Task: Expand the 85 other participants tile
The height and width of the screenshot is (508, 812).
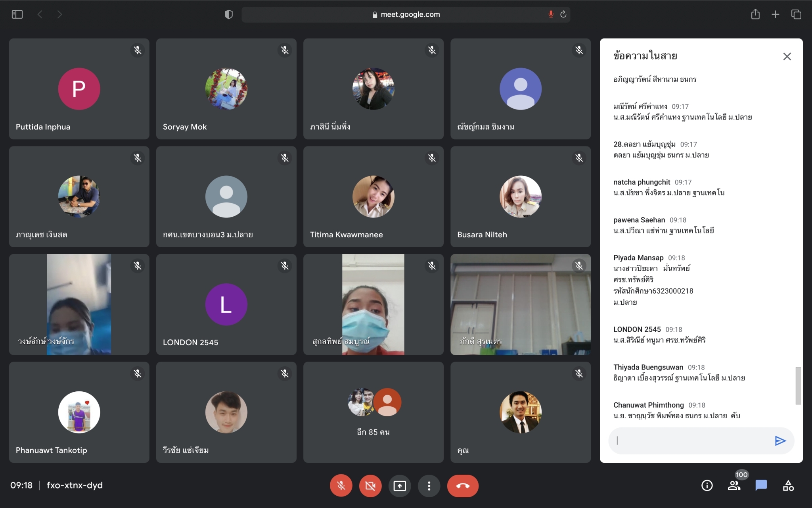Action: pyautogui.click(x=373, y=412)
